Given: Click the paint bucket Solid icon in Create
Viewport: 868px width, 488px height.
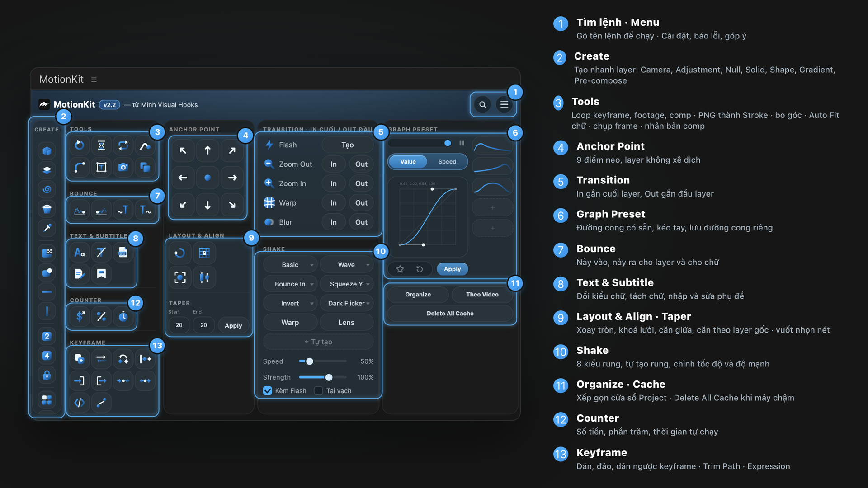Looking at the screenshot, I should 47,209.
